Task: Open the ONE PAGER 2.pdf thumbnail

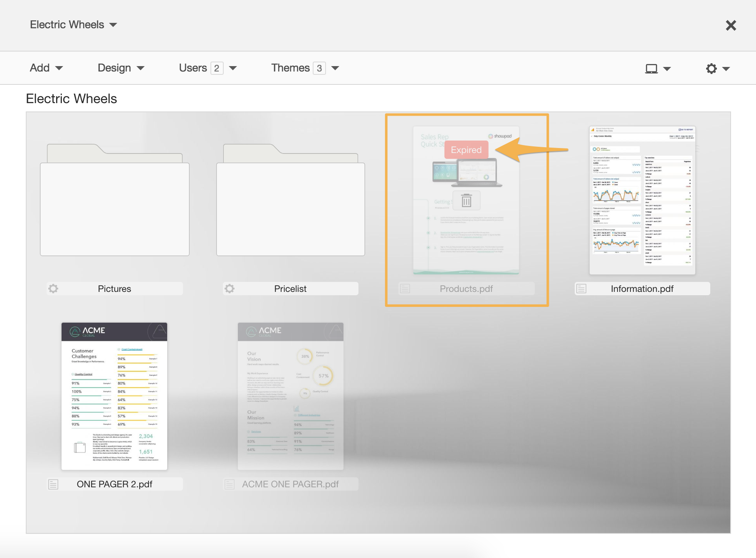Action: 114,396
